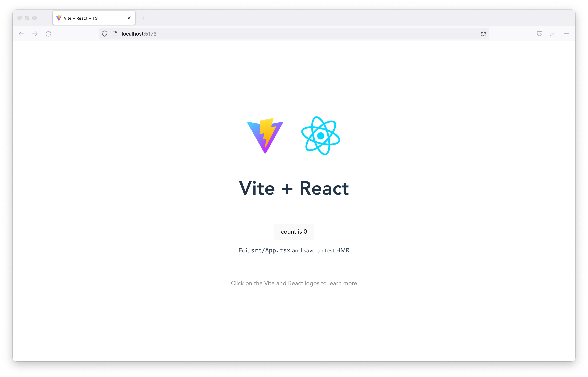Click the localhost:5173 address bar

(x=269, y=34)
